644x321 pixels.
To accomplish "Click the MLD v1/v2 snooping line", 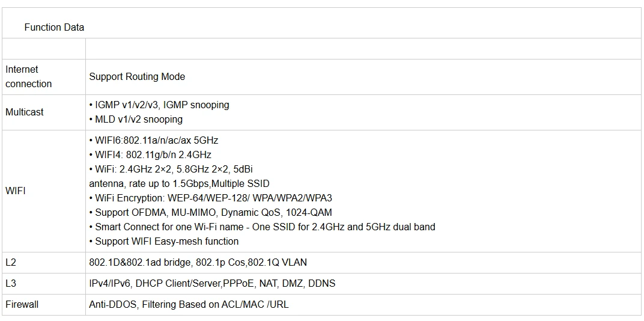I will pos(136,120).
